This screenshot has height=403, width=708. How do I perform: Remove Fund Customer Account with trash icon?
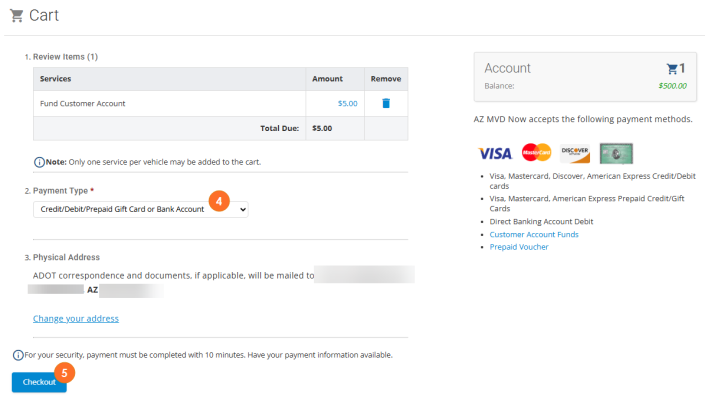point(386,103)
